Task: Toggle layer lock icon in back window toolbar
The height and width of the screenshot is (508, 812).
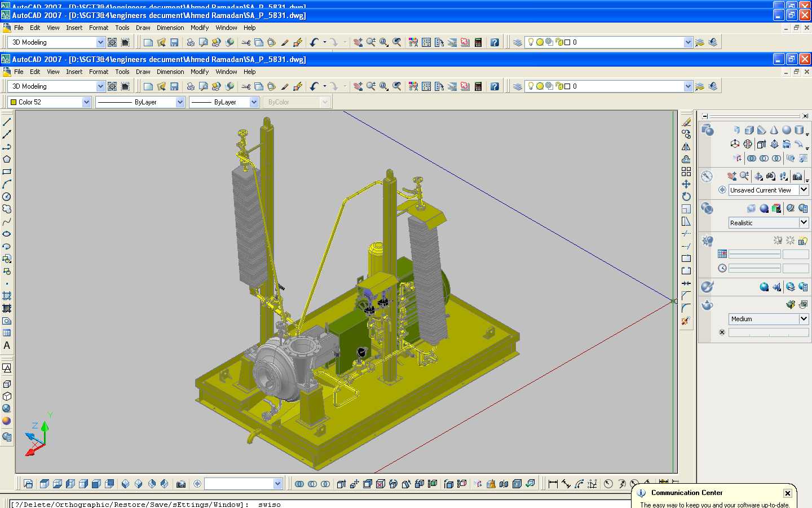Action: pos(559,42)
